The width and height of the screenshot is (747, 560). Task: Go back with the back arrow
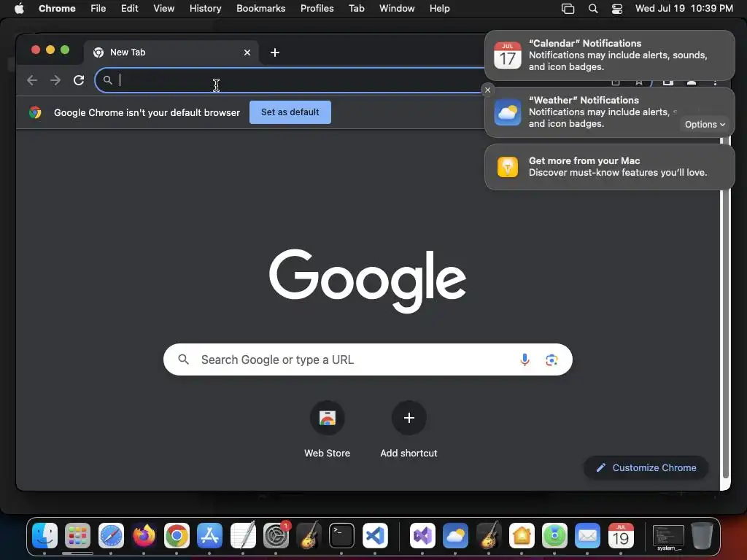point(32,80)
